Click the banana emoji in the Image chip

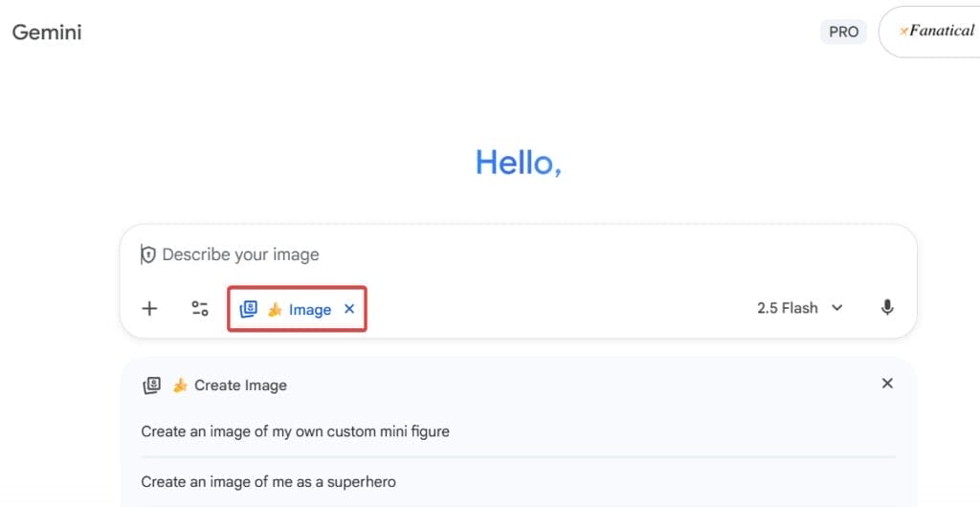click(x=275, y=309)
